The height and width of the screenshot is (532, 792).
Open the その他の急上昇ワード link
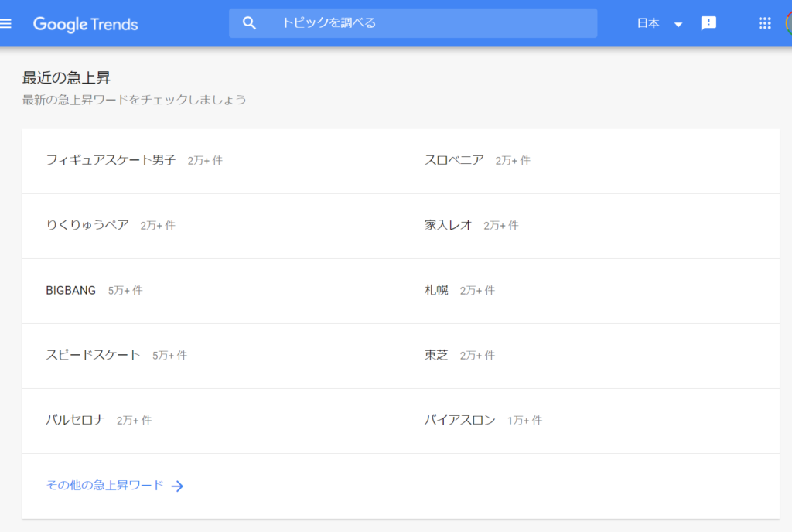[x=105, y=485]
